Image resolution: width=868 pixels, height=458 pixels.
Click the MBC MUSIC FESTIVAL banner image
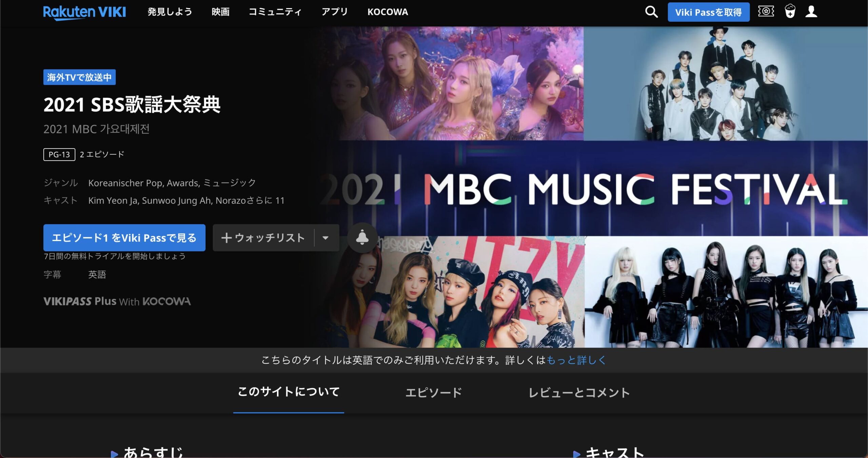(x=593, y=188)
